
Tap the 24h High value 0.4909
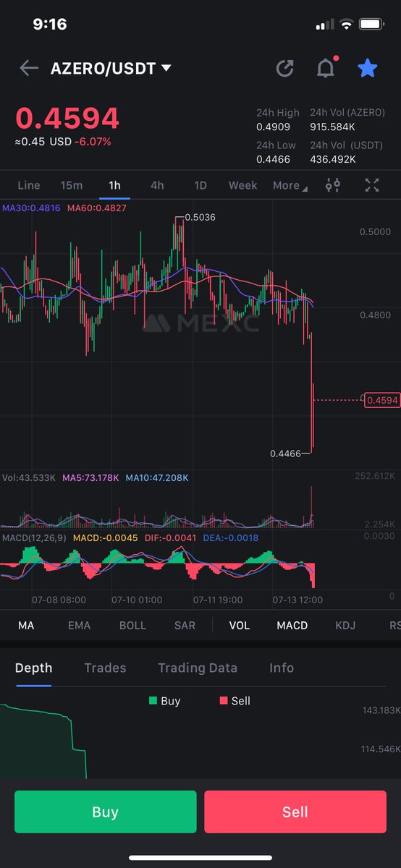pos(273,127)
